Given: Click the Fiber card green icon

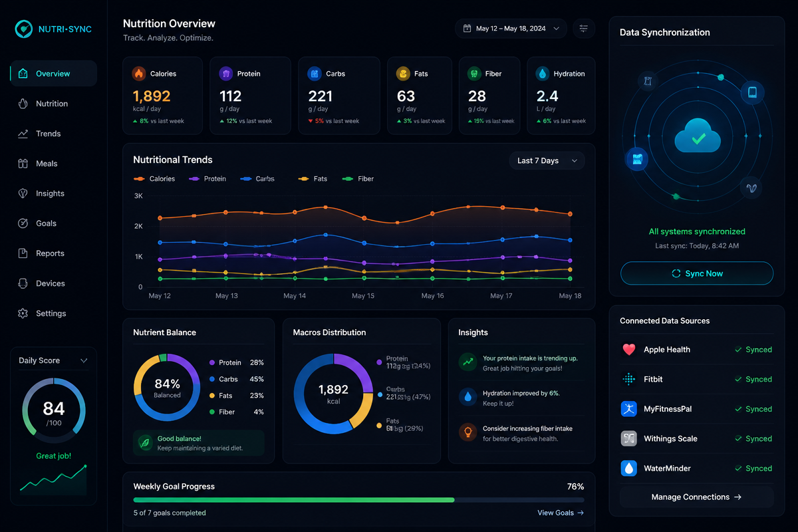Looking at the screenshot, I should coord(474,74).
